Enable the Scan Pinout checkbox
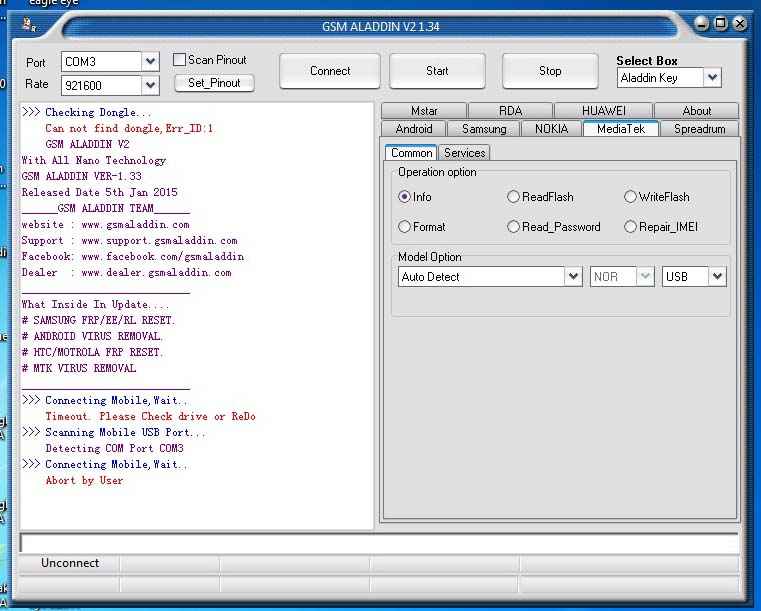The image size is (761, 611). 179,60
